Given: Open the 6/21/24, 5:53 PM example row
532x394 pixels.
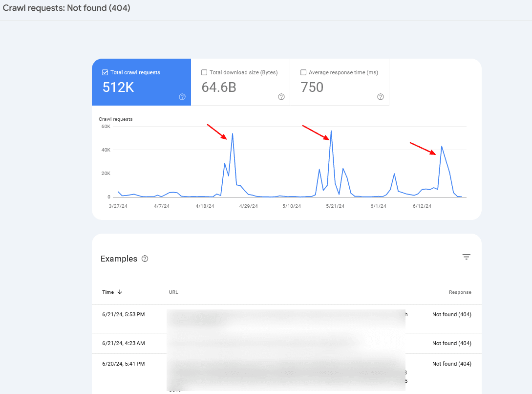Looking at the screenshot, I should pos(123,314).
